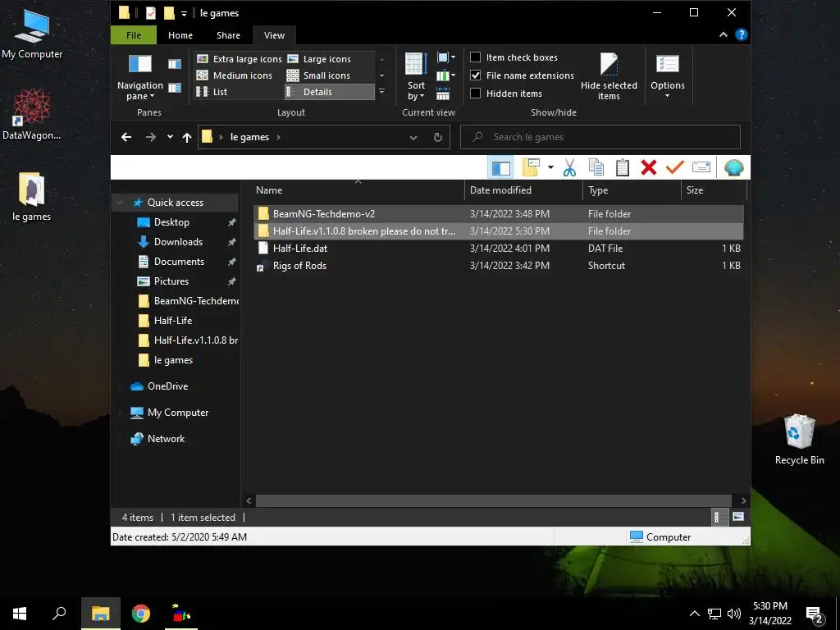The height and width of the screenshot is (630, 840).
Task: Open Downloads in the navigation pane
Action: pos(178,242)
